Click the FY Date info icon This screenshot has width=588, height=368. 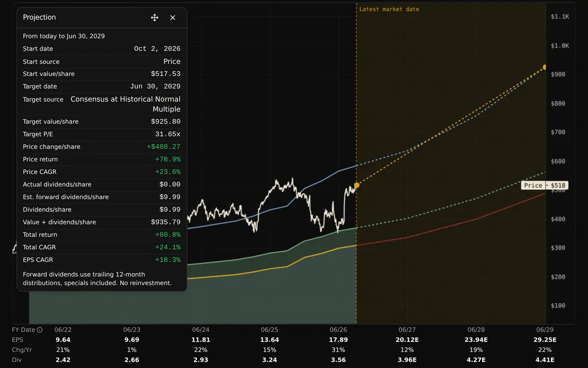(40, 330)
